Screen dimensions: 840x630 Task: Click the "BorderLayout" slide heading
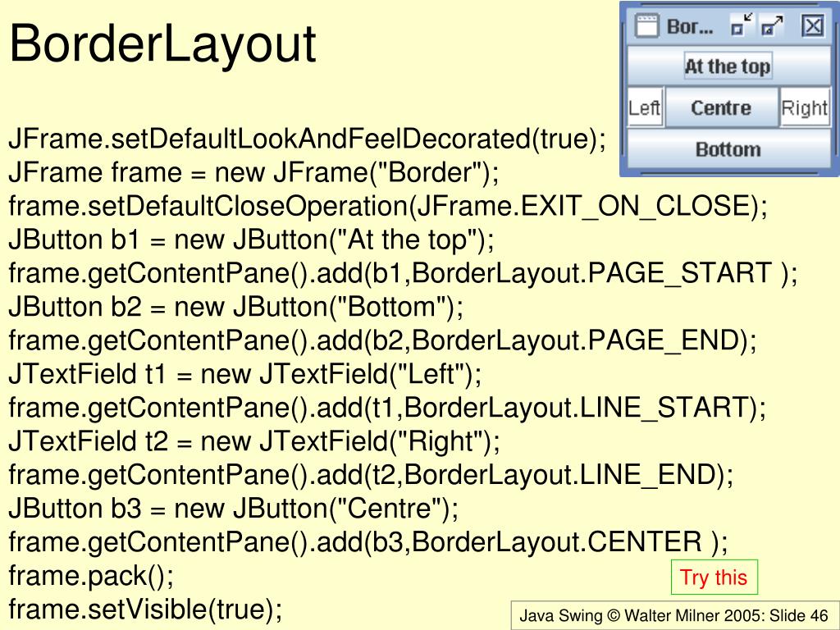[x=163, y=44]
